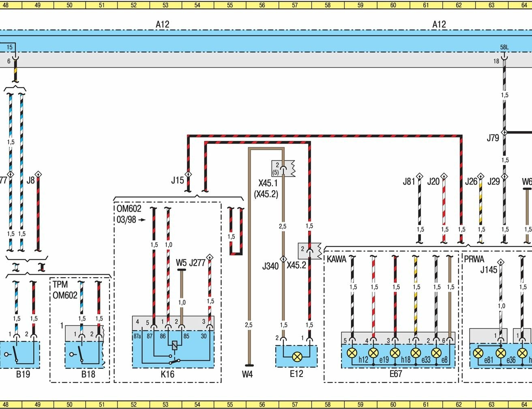Select the J277 splice diamond
Viewport: 532px width, 409px height.
click(x=210, y=257)
